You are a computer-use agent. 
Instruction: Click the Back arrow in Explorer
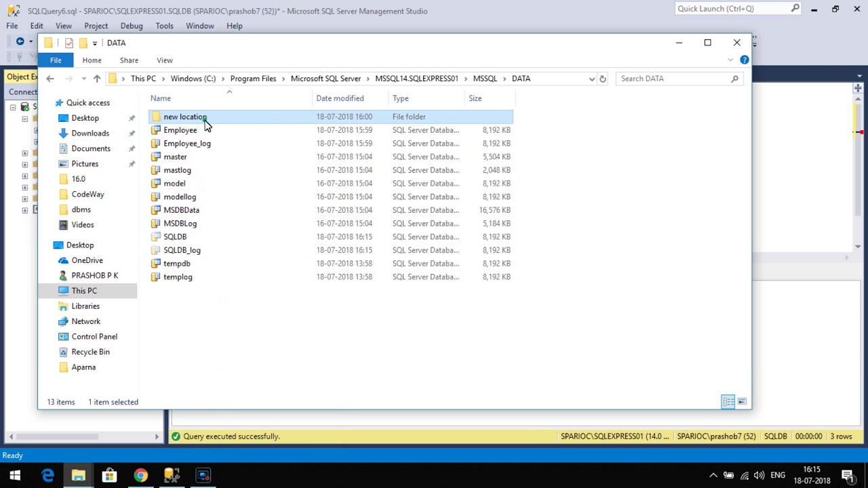[50, 79]
